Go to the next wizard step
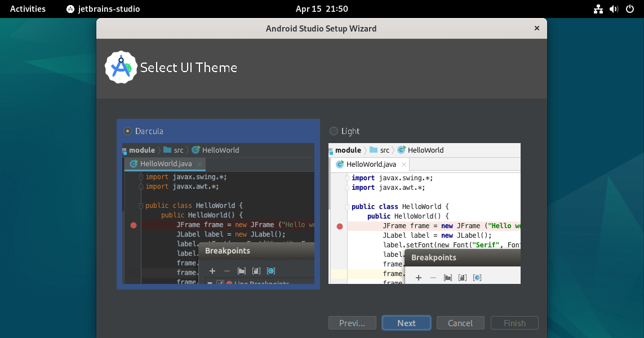The height and width of the screenshot is (338, 644). (406, 323)
